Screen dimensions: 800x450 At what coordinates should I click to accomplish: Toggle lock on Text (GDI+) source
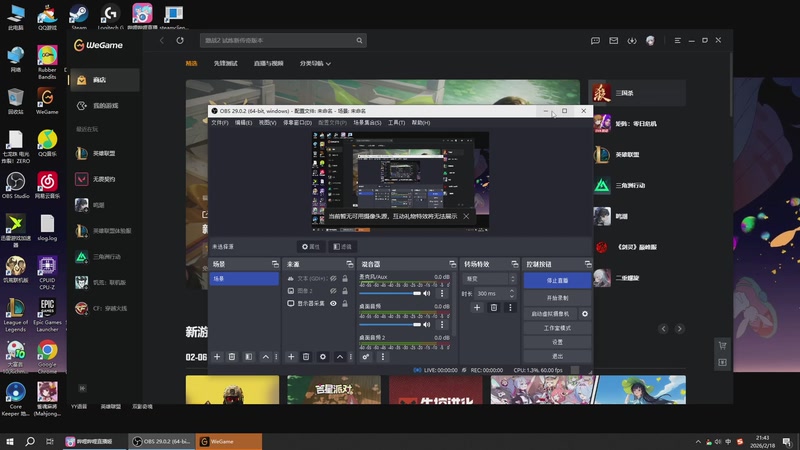point(345,279)
